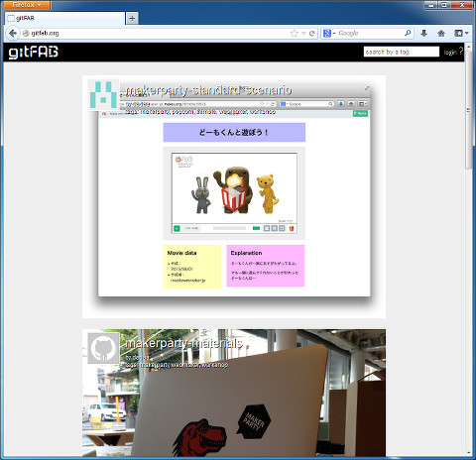Screen dimensions: 476x460
Task: Show URL history dropdown arrow
Action: 303,34
